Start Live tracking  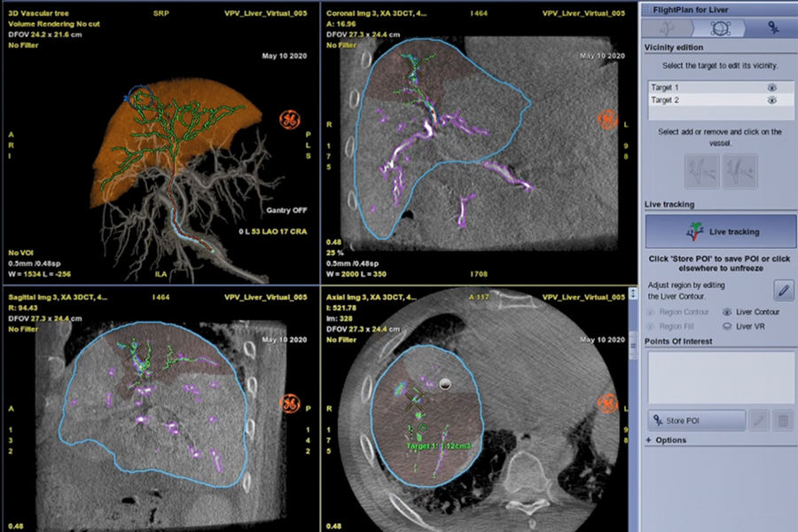point(720,231)
